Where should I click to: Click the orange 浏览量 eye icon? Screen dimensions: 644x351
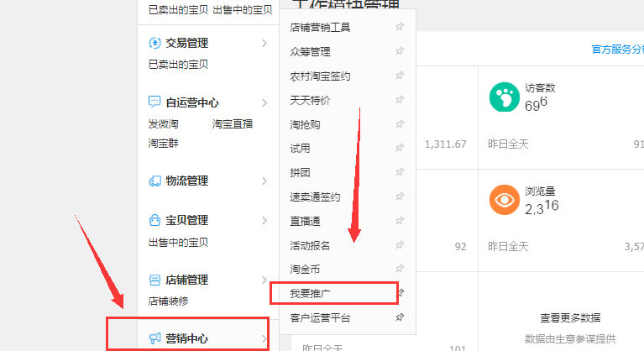point(505,200)
